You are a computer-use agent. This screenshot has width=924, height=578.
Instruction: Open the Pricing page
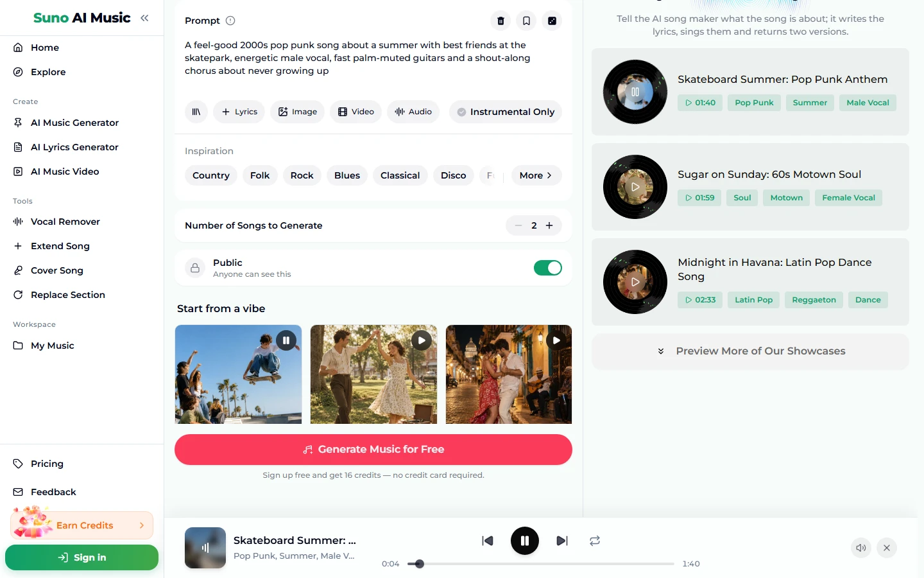(x=47, y=464)
